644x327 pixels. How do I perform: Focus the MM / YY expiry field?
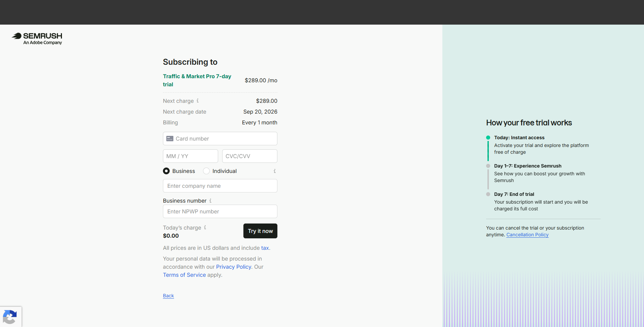coord(191,156)
